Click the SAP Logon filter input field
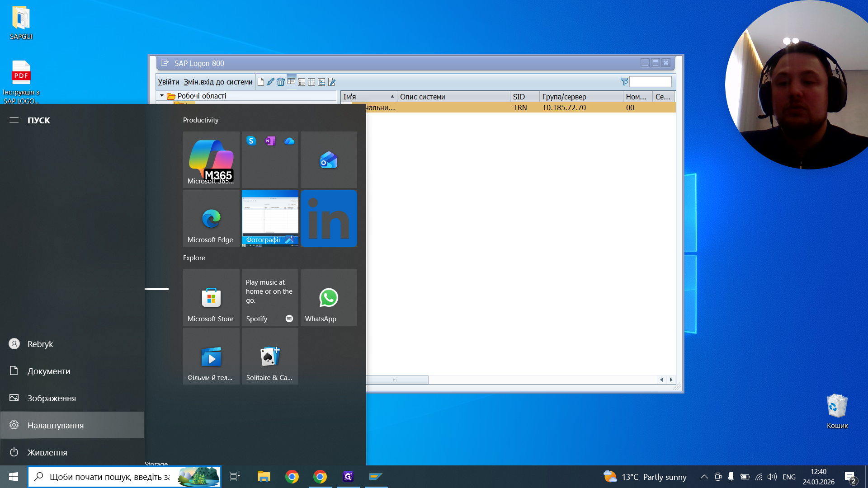Screen dimensions: 868x488 [651, 81]
